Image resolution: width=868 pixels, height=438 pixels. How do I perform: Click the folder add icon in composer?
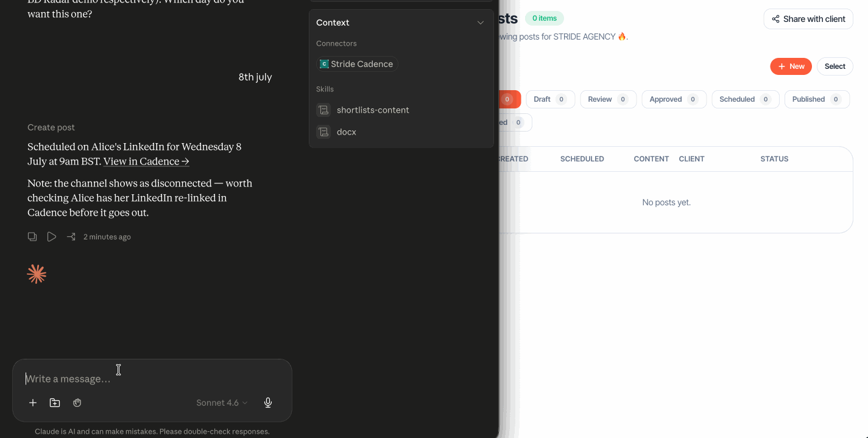(55, 403)
